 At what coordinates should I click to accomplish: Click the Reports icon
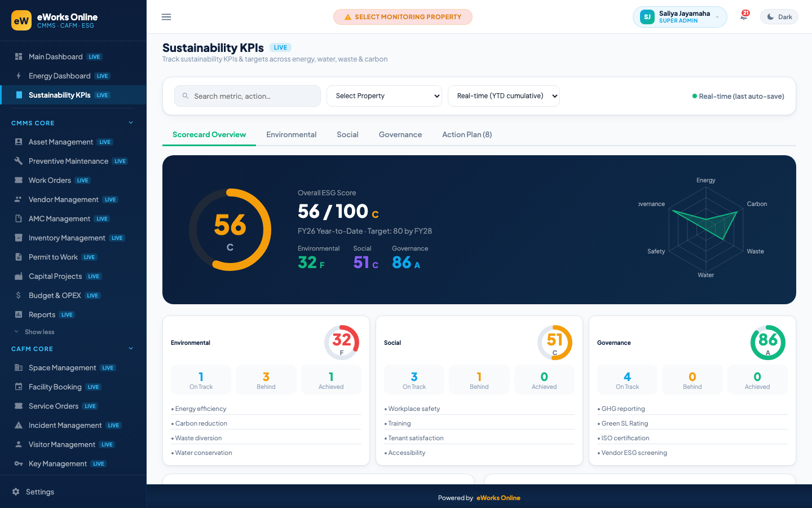tap(19, 314)
